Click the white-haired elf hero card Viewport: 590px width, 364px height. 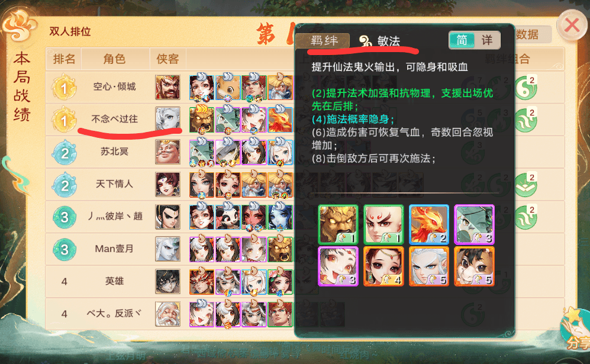pyautogui.click(x=428, y=266)
